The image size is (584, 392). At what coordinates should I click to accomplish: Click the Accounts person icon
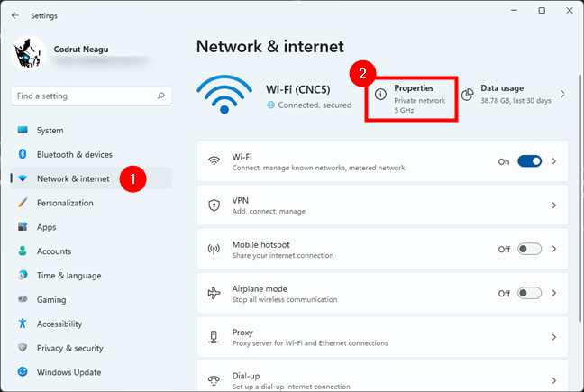23,251
